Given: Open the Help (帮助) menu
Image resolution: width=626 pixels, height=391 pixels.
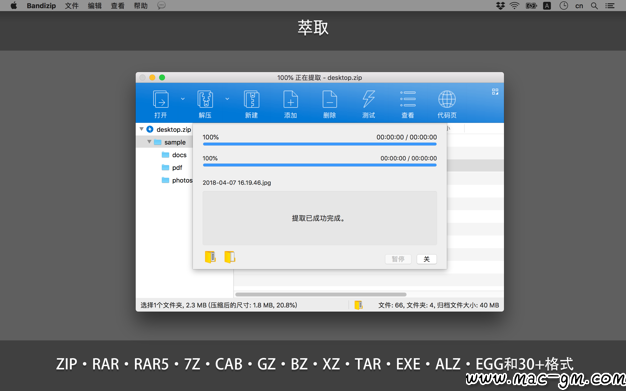Looking at the screenshot, I should (x=141, y=6).
